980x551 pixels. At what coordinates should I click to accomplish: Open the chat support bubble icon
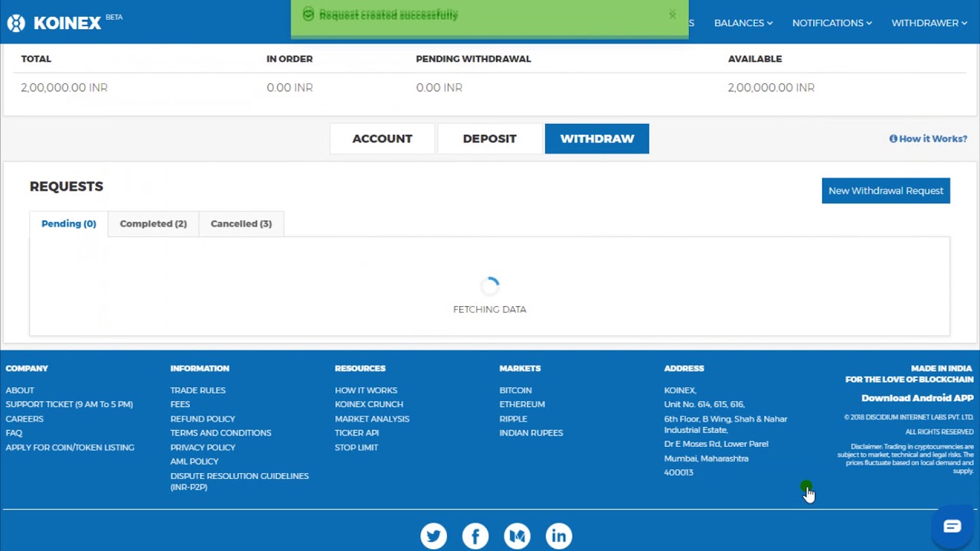point(952,526)
